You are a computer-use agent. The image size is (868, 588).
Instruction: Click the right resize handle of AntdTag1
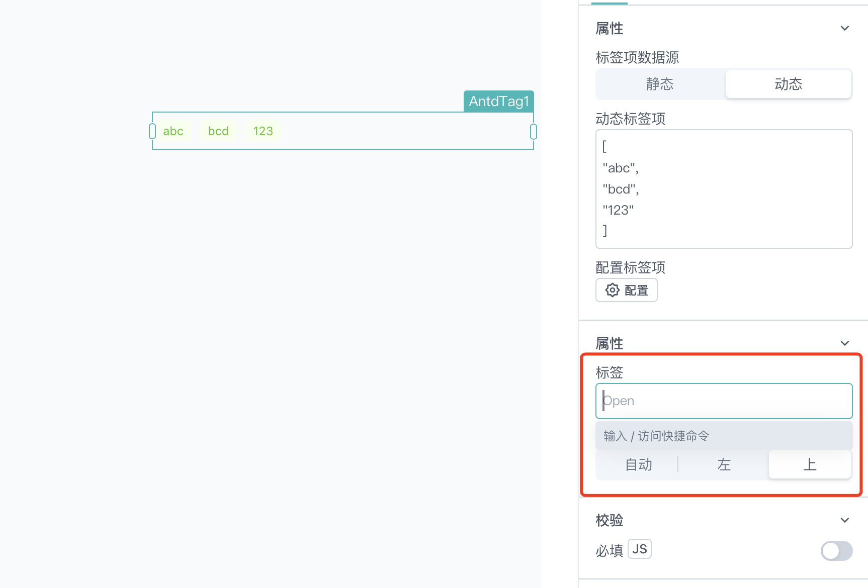(x=534, y=131)
